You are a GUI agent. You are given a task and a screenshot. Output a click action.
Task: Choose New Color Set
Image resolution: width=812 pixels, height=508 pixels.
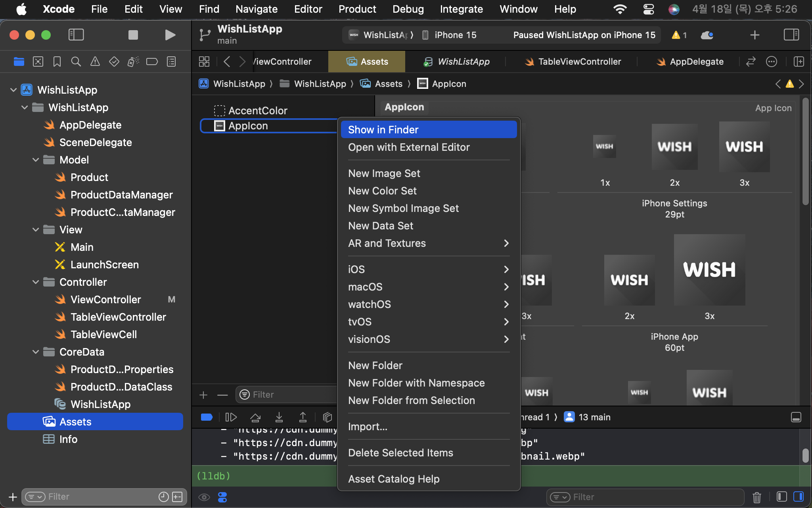429,191
